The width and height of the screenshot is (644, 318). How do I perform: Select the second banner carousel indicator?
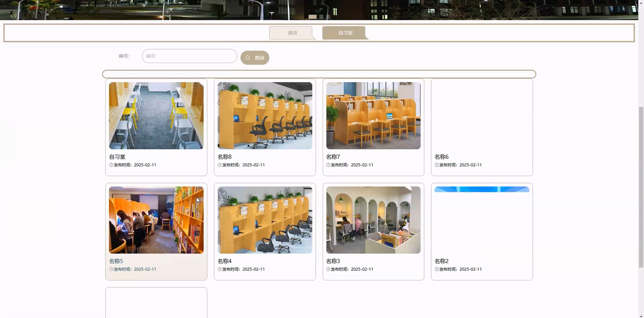coord(321,17)
